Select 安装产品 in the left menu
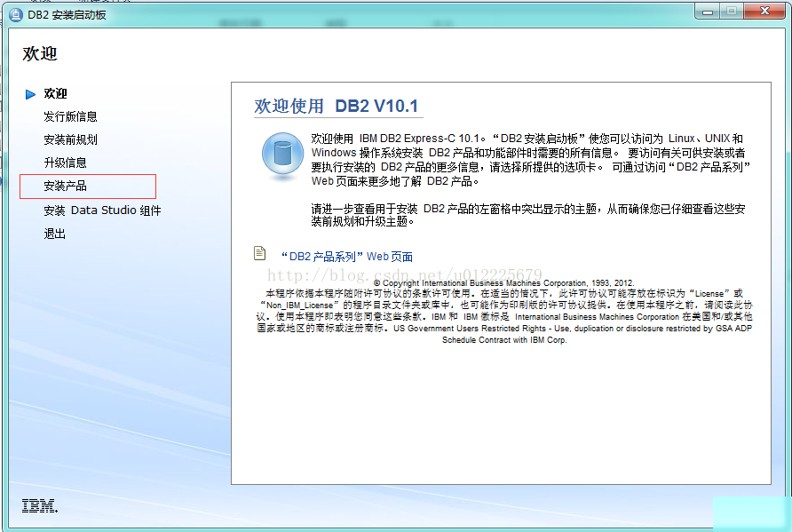The height and width of the screenshot is (532, 792). pyautogui.click(x=65, y=186)
